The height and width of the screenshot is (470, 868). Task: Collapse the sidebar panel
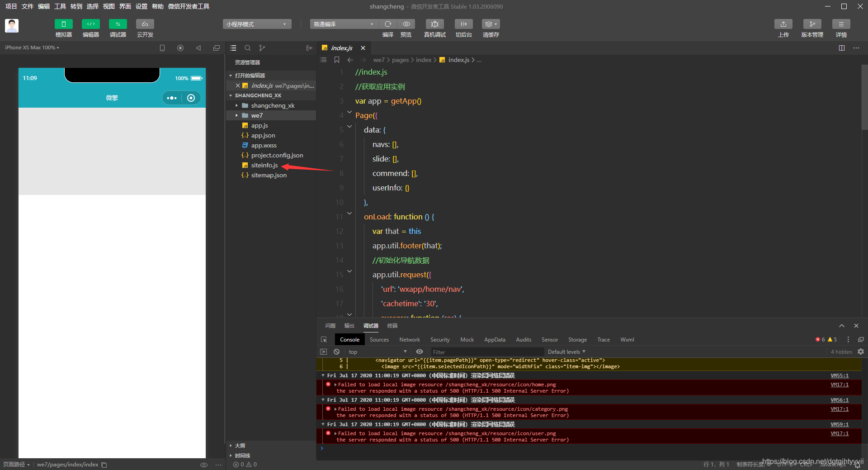coord(309,48)
